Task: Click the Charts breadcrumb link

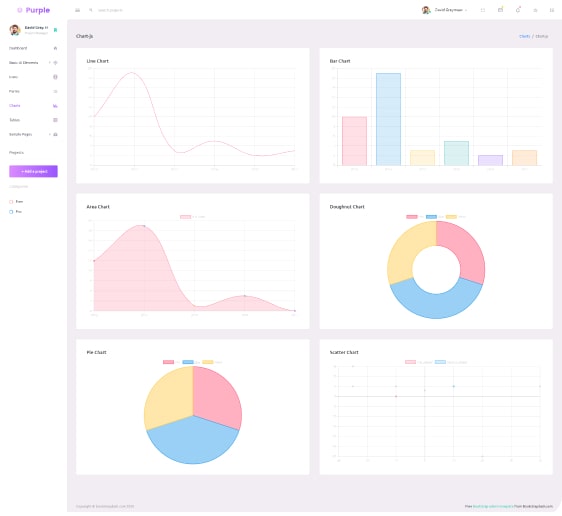Action: coord(524,36)
